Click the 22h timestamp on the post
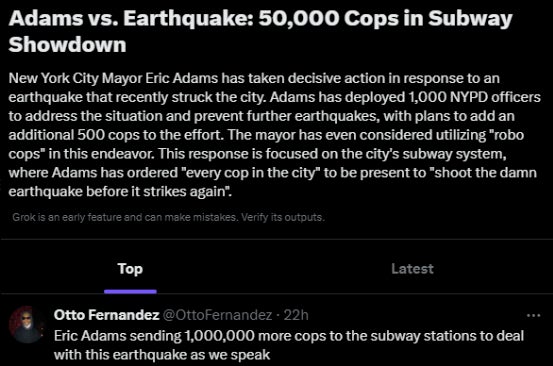Viewport: 553px width, 366px height. [296, 315]
